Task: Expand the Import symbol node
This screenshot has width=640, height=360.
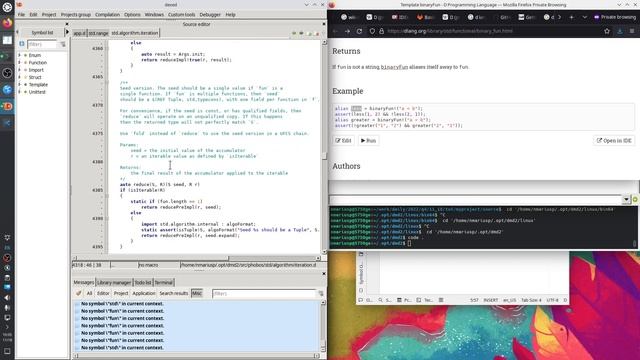Action: pyautogui.click(x=19, y=70)
